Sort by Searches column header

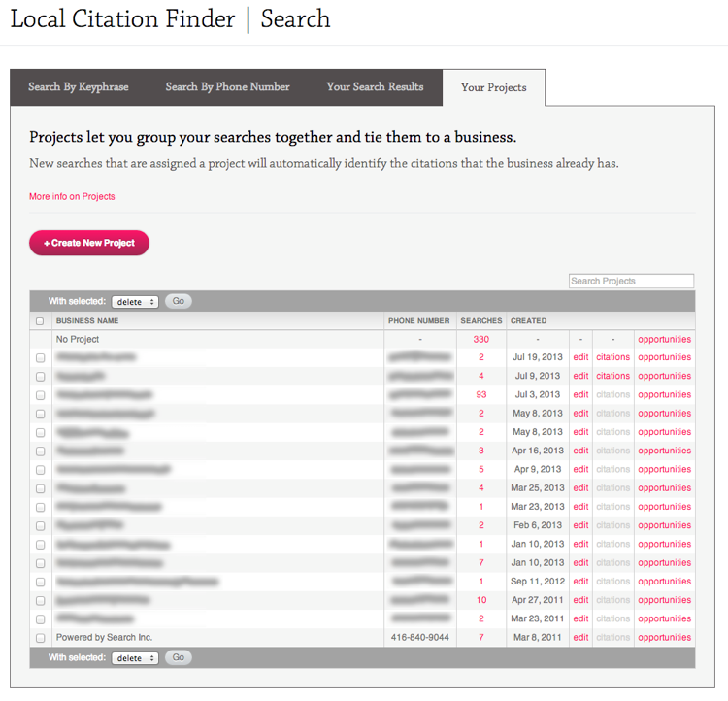481,321
